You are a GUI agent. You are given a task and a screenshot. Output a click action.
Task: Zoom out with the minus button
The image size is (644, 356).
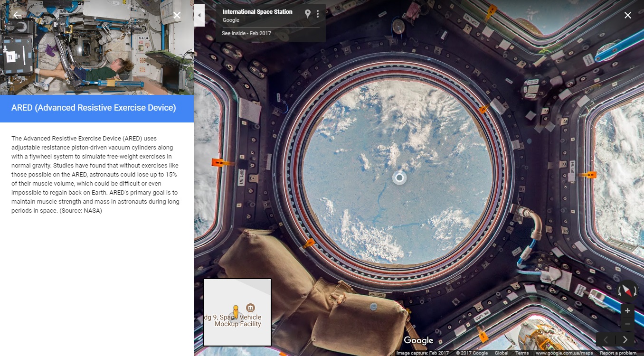coord(627,325)
